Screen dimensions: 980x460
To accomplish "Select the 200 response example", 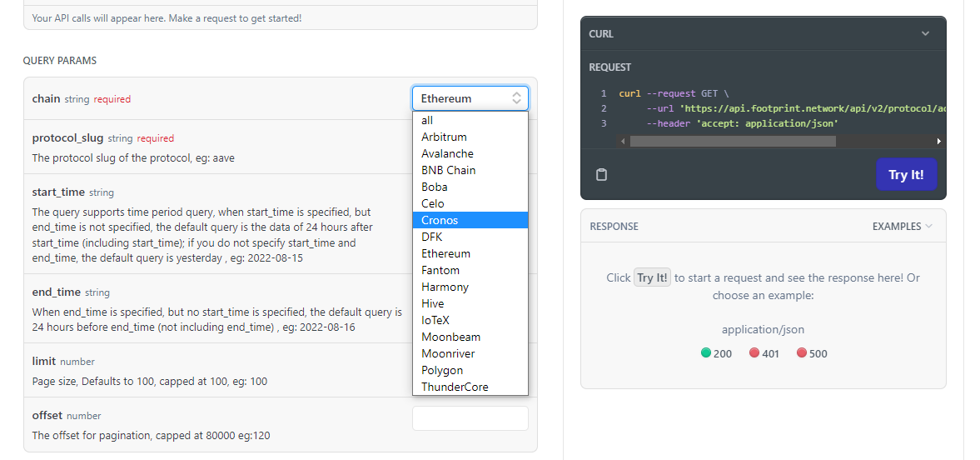I will pyautogui.click(x=716, y=353).
